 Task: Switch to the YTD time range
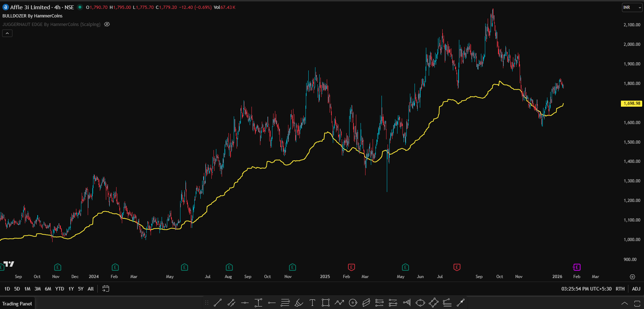click(60, 289)
